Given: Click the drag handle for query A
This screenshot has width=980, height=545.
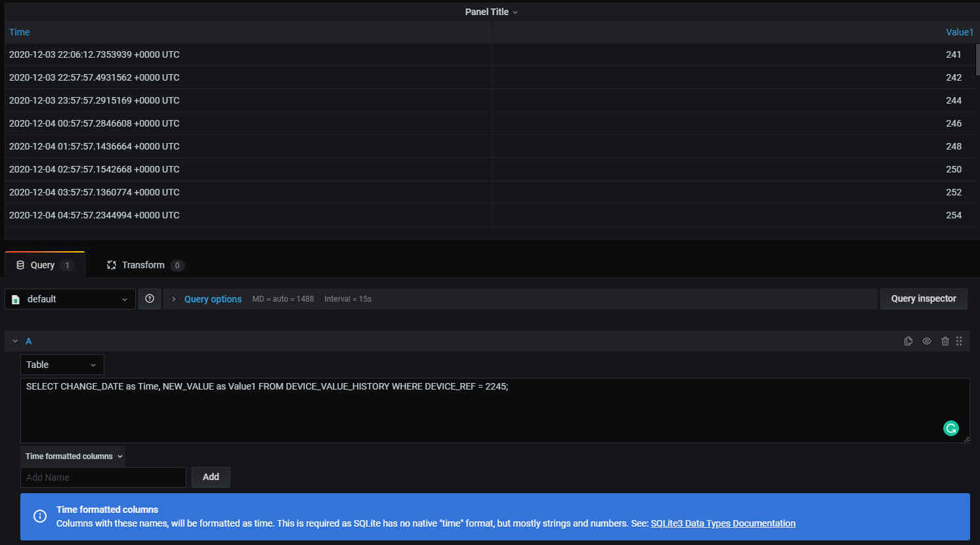Looking at the screenshot, I should click(959, 341).
